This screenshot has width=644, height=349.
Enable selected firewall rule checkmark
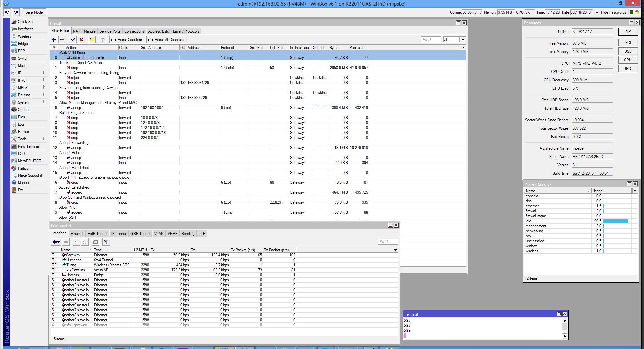73,40
